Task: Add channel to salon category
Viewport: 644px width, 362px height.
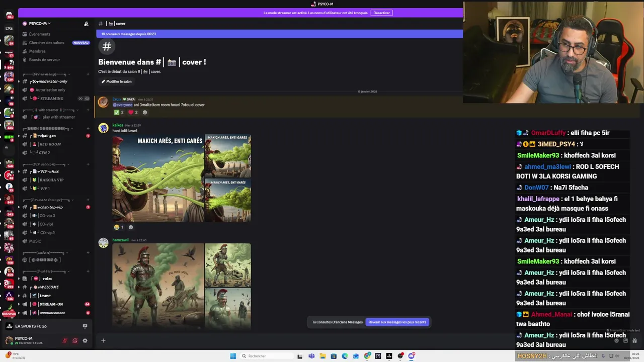Action: (x=88, y=252)
